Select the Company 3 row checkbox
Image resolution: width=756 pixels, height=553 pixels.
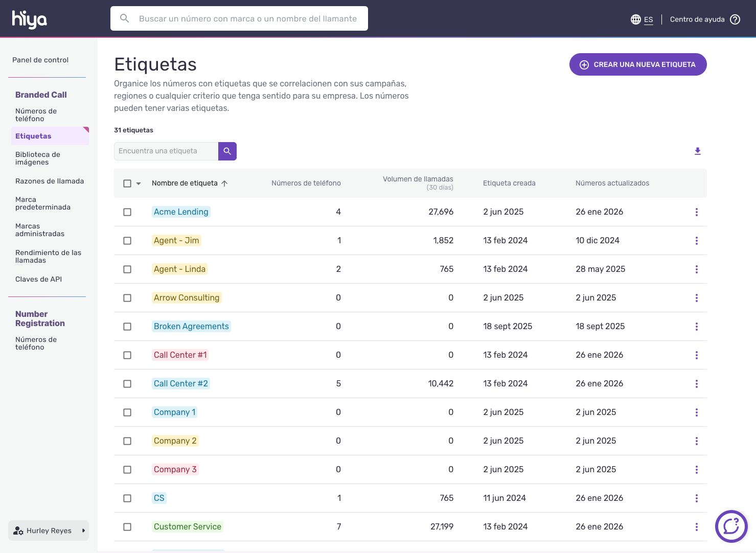pyautogui.click(x=127, y=470)
